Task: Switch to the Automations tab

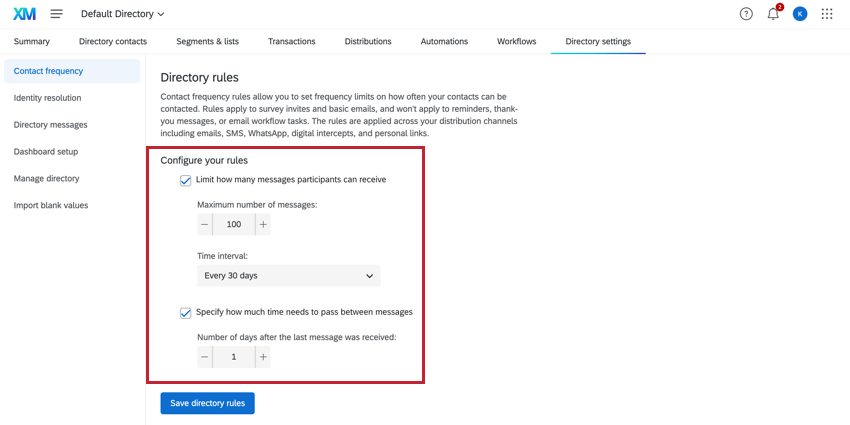Action: pos(444,41)
